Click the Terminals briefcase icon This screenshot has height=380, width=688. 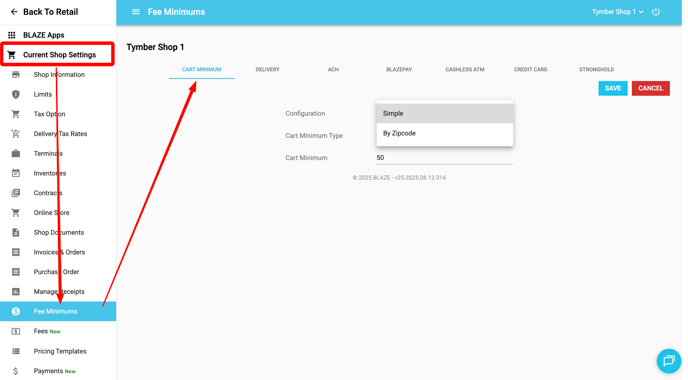click(16, 154)
